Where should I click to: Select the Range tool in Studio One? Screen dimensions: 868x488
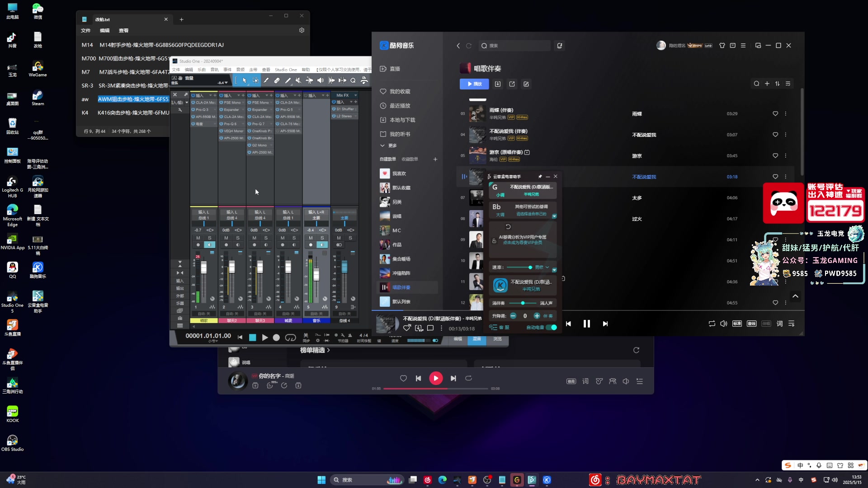pyautogui.click(x=255, y=80)
